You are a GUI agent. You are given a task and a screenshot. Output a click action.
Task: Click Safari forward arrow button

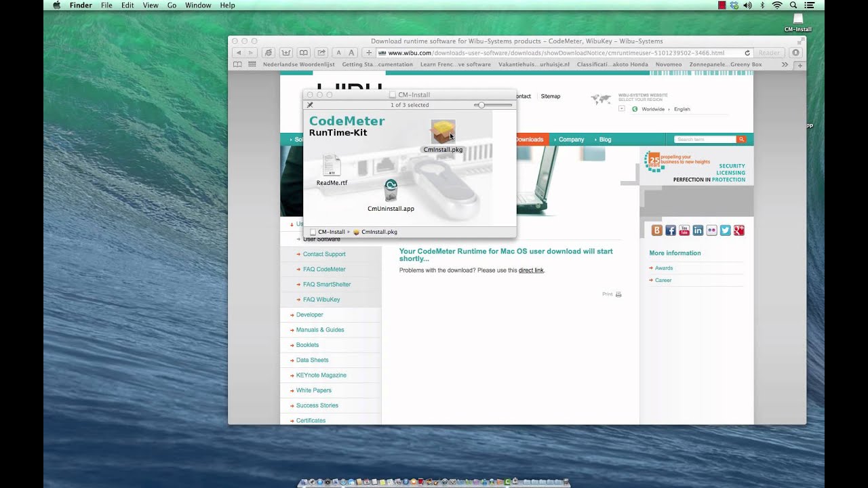click(x=250, y=53)
